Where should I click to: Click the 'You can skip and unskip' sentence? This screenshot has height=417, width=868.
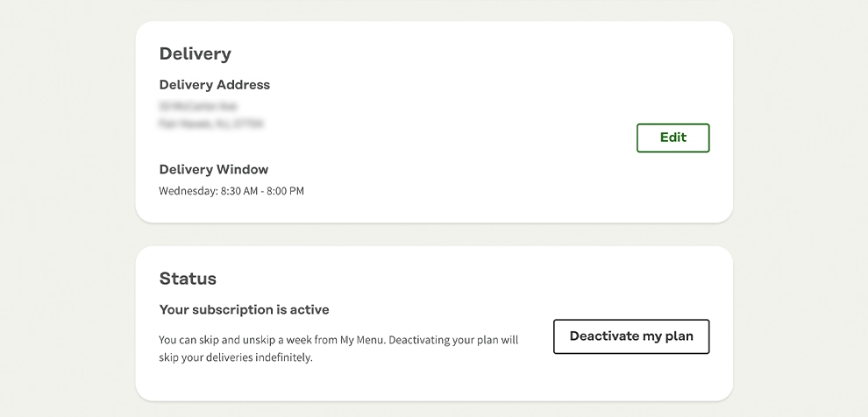pyautogui.click(x=245, y=340)
